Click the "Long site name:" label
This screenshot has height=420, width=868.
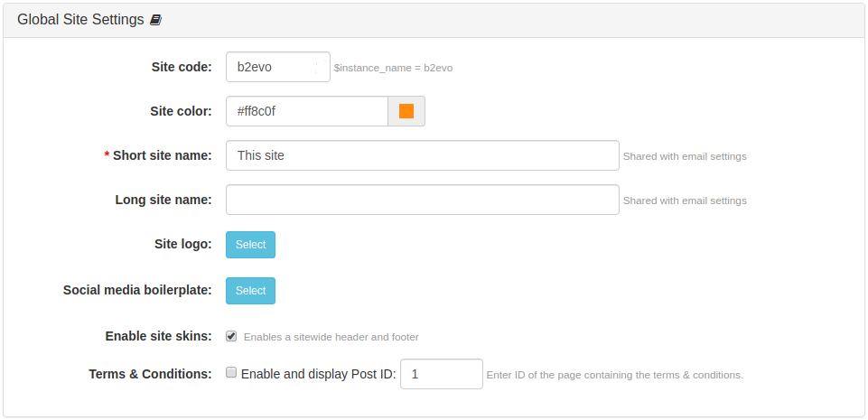pos(163,200)
